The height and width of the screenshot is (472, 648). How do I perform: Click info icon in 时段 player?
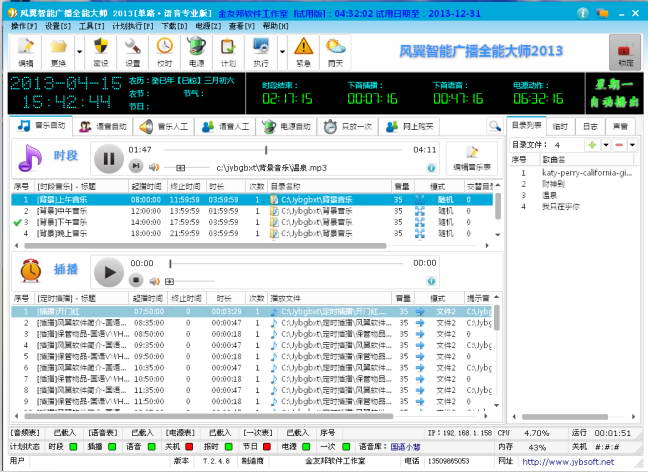(x=431, y=168)
